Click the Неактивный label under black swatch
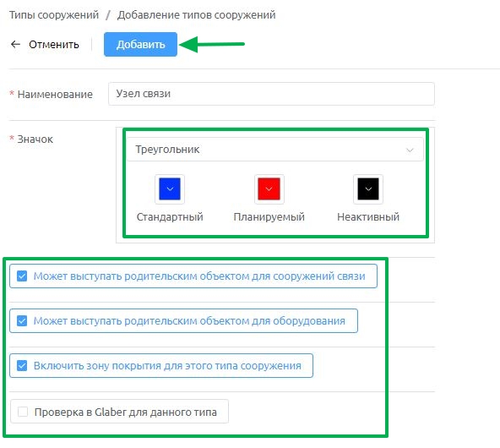500x448 pixels. pyautogui.click(x=368, y=217)
